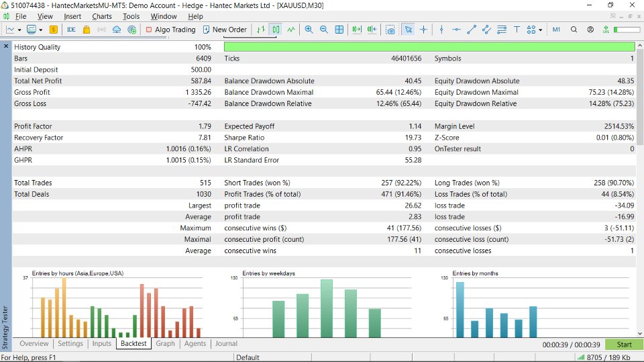Click the New Order button
This screenshot has height=362, width=644.
pyautogui.click(x=225, y=30)
